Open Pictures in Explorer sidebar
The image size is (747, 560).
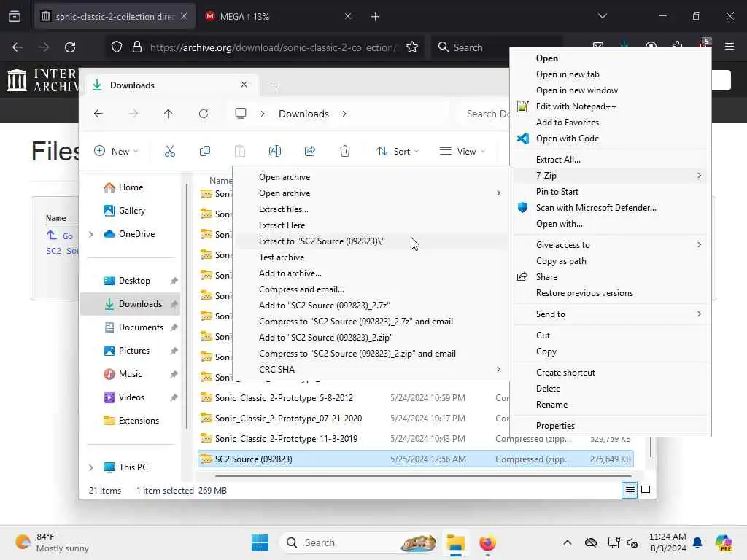pyautogui.click(x=130, y=351)
